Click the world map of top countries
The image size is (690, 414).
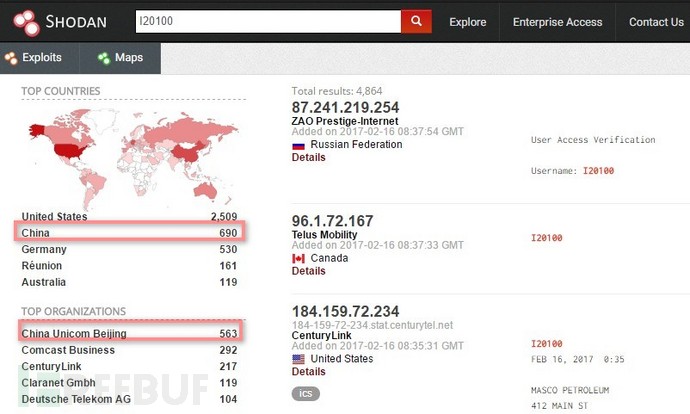[133, 158]
